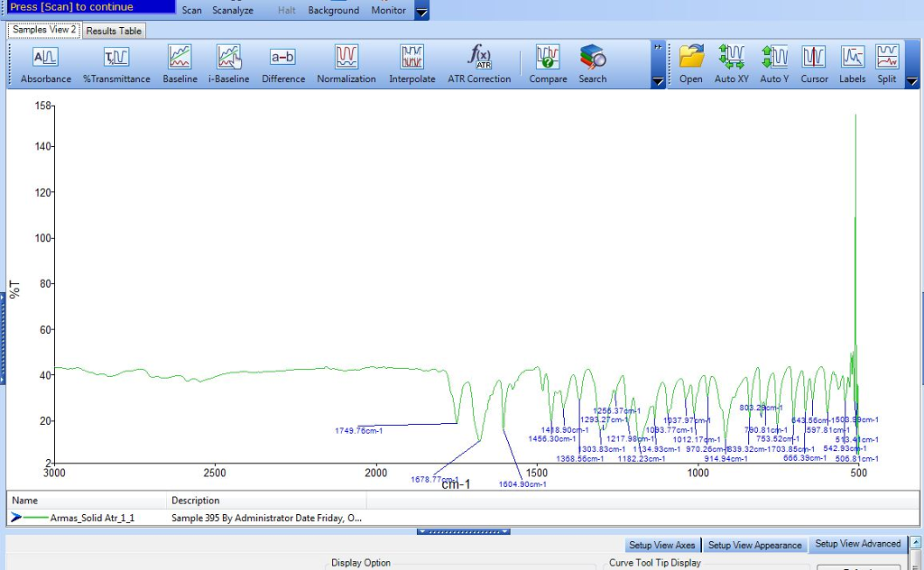Switch to the Results Table tab
The width and height of the screenshot is (924, 570).
tap(114, 31)
